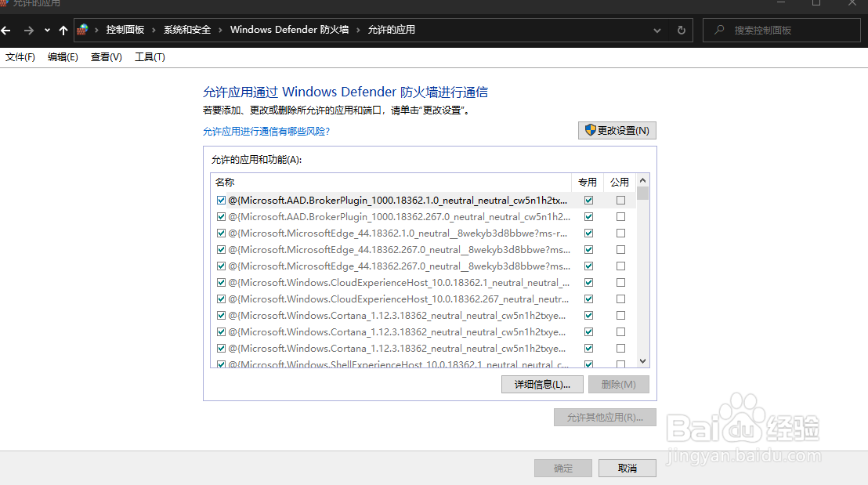The image size is (868, 485).
Task: Toggle BrokerPlugin 1000.18362.267.0 enable checkbox
Action: click(x=222, y=217)
